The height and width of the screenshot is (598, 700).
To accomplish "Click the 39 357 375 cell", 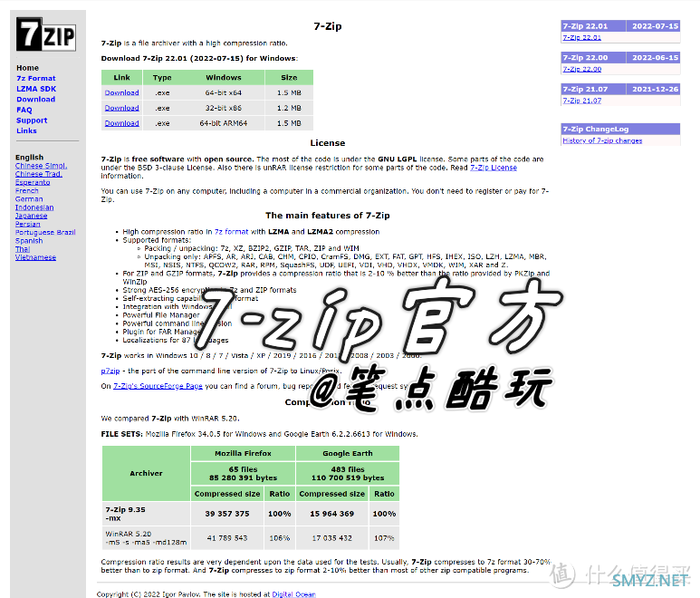I will click(227, 514).
